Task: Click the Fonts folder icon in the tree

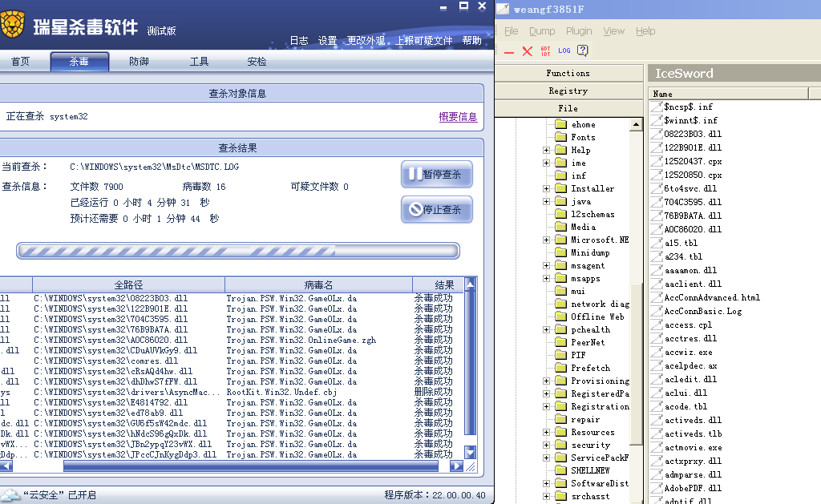Action: tap(560, 137)
